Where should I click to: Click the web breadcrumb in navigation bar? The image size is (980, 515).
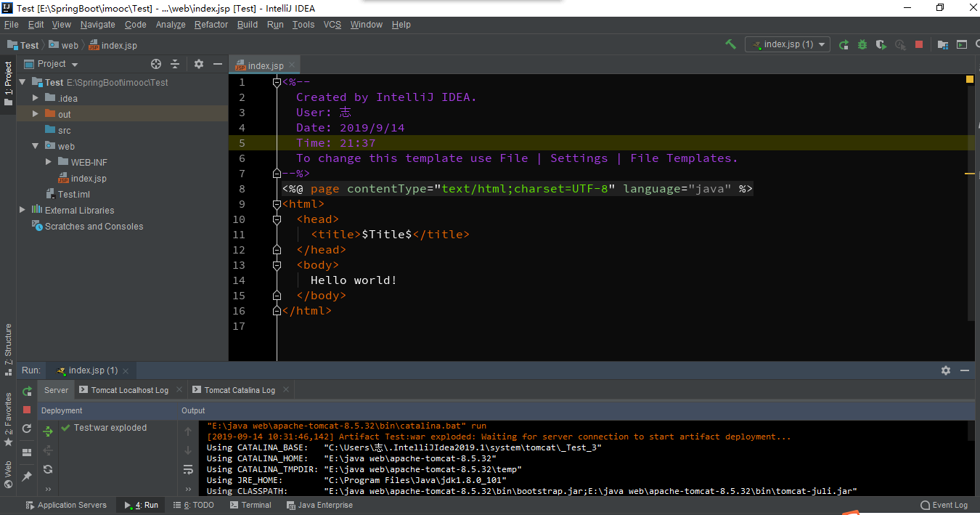(x=64, y=45)
